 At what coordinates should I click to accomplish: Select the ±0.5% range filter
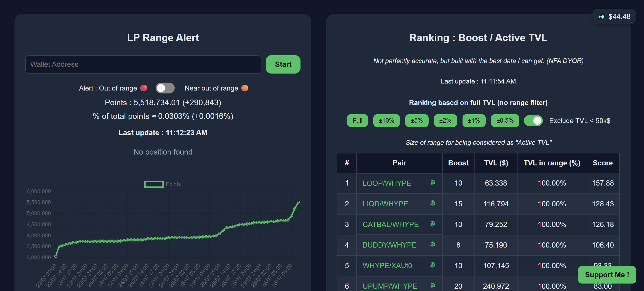[x=505, y=121]
